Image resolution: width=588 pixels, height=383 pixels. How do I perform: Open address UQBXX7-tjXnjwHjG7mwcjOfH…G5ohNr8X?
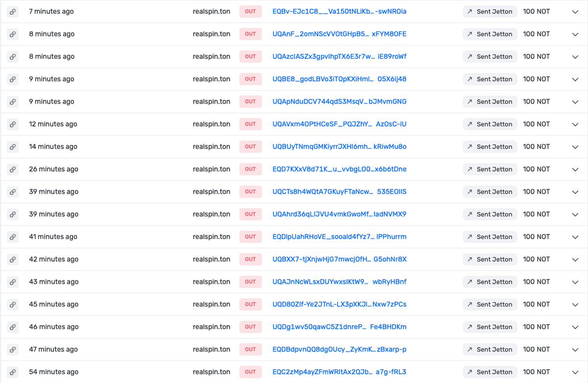coord(340,259)
